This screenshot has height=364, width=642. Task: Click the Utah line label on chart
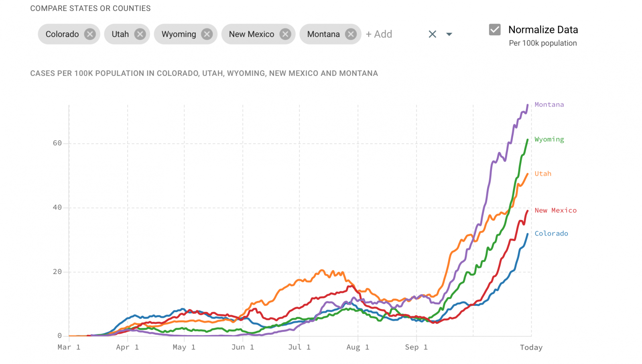pos(543,174)
